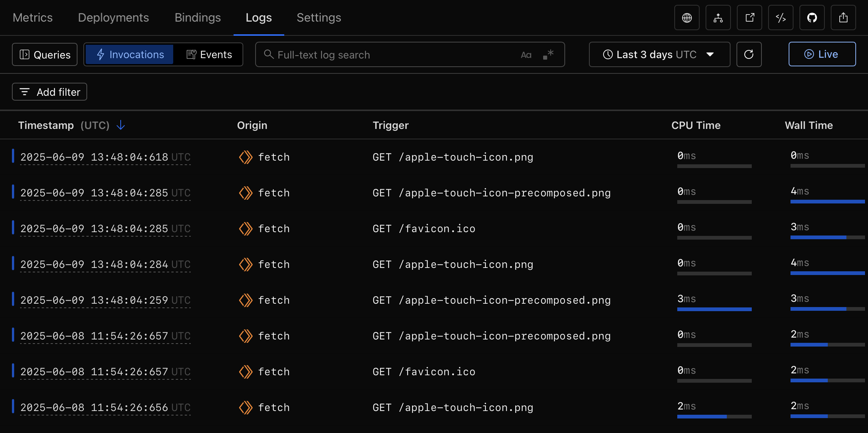Switch to Events view toggle
Screen dimensions: 868x433
209,54
